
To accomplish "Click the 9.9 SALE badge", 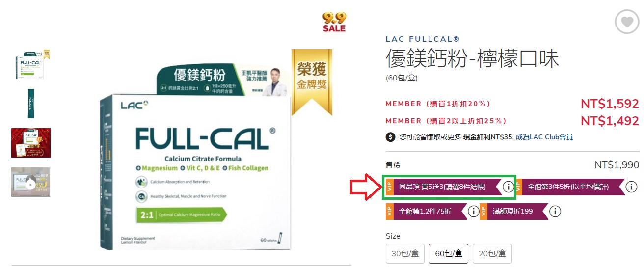I will (334, 22).
